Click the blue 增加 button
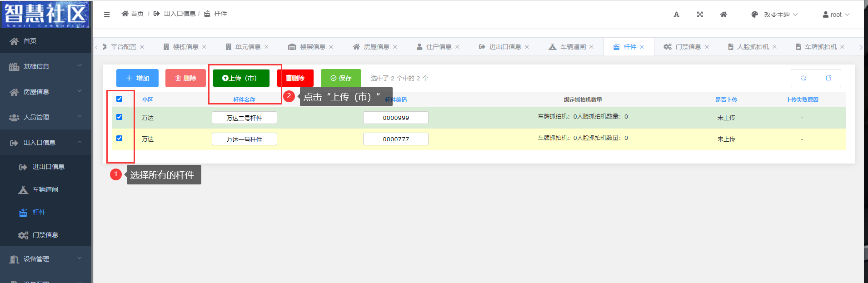Image resolution: width=868 pixels, height=283 pixels. point(137,78)
